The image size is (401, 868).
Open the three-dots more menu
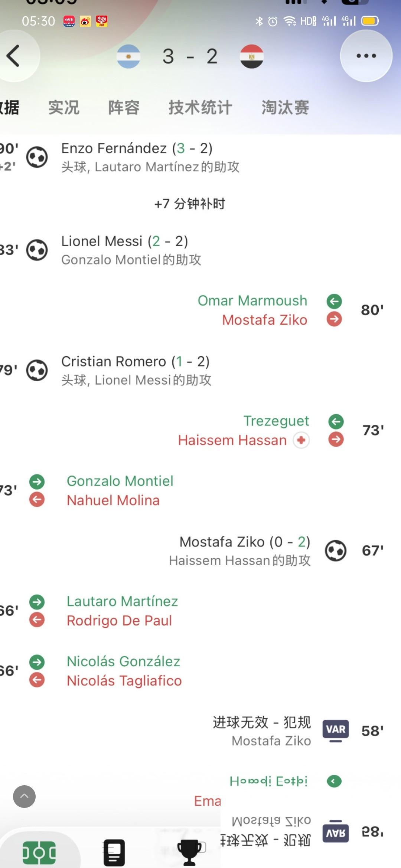(x=366, y=56)
